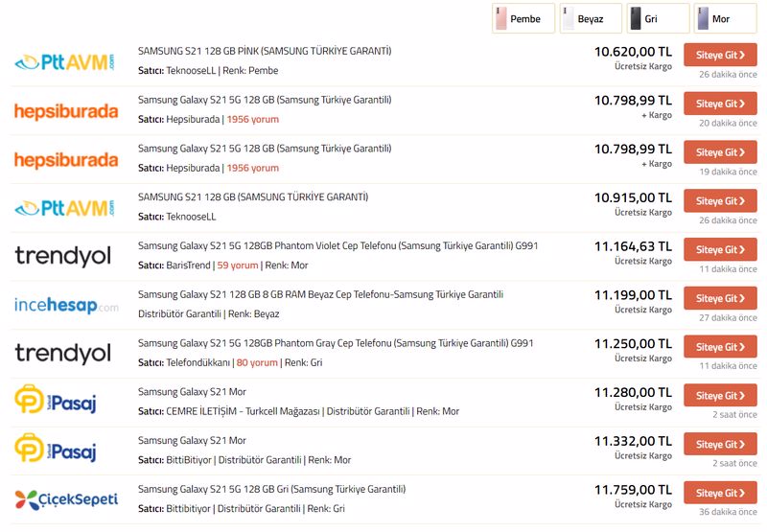Open 1956 yorum link in 20 dakika row
The image size is (767, 532).
click(x=253, y=119)
